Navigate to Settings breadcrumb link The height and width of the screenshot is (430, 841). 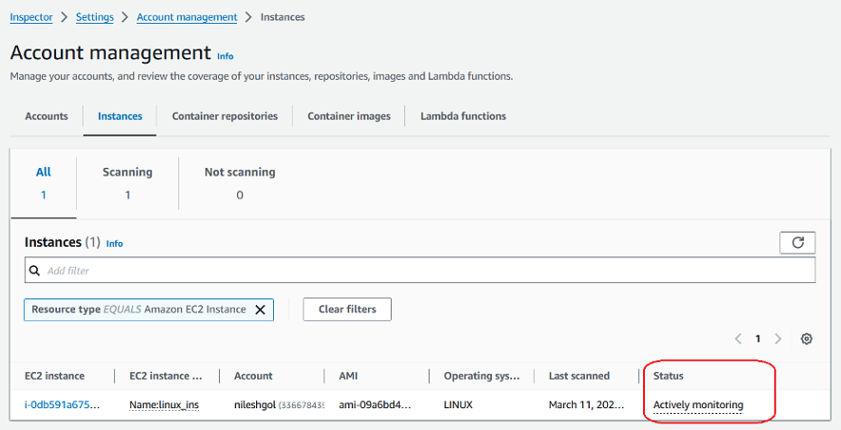[95, 17]
